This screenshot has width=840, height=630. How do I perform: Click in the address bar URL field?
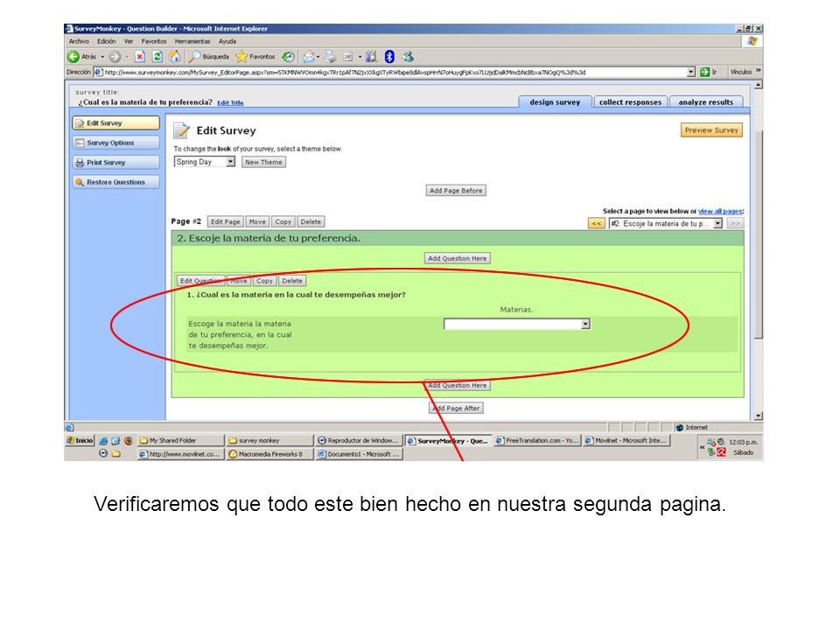(394, 72)
